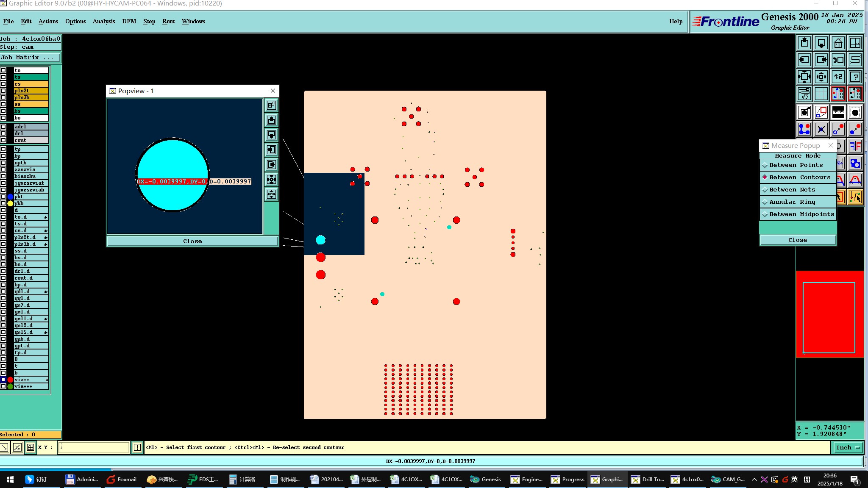This screenshot has height=488, width=868.
Task: Click the red via++ layer color swatch
Action: pyautogui.click(x=10, y=380)
